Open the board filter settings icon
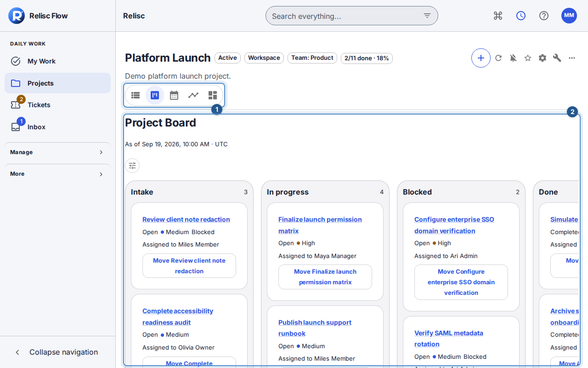This screenshot has width=588, height=368. [132, 166]
